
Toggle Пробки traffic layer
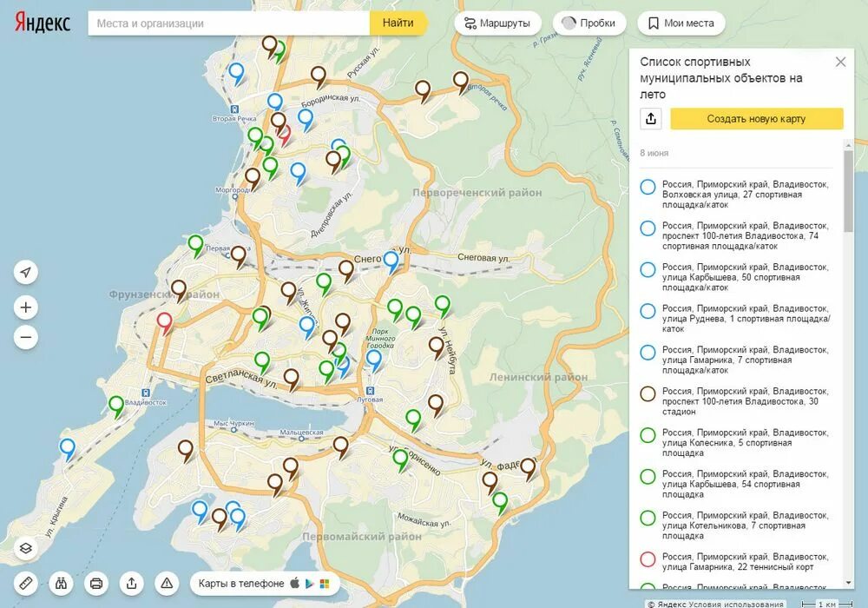[x=589, y=23]
